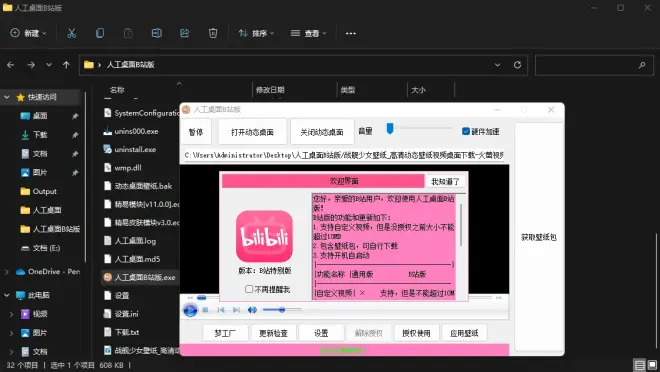Open 桌面 in quick access sidebar

(40, 116)
